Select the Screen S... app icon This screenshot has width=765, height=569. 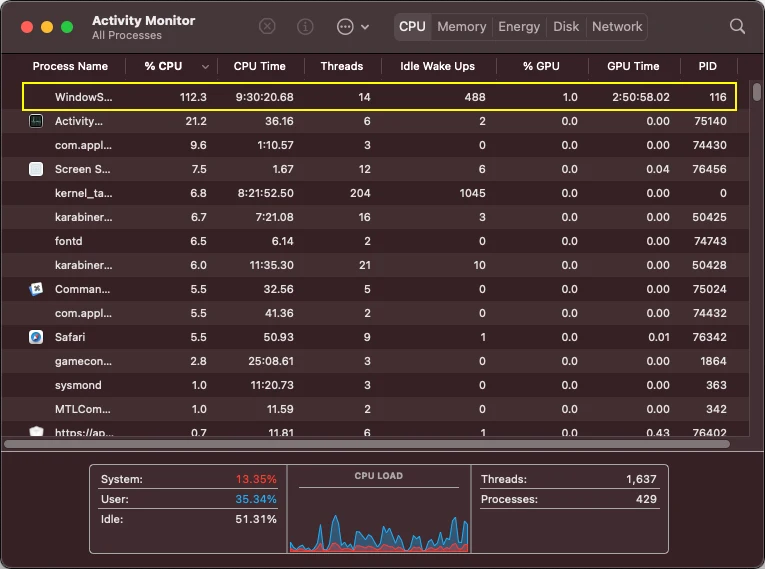pos(36,169)
